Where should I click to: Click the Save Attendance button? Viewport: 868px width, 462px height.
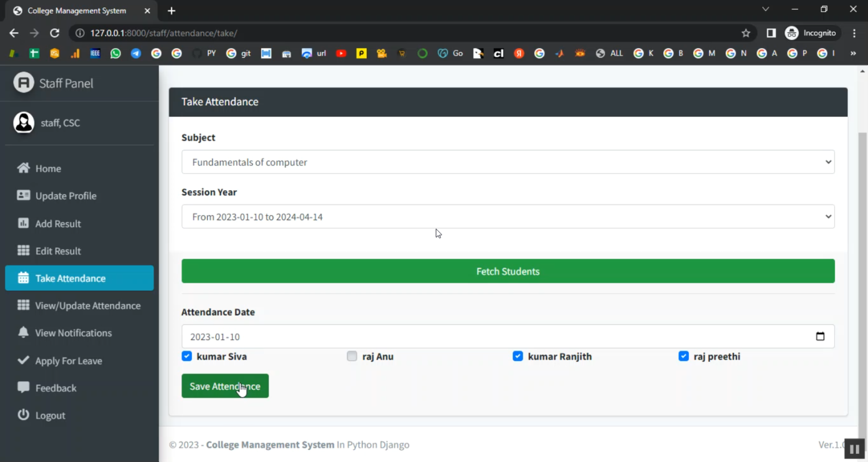tap(225, 386)
